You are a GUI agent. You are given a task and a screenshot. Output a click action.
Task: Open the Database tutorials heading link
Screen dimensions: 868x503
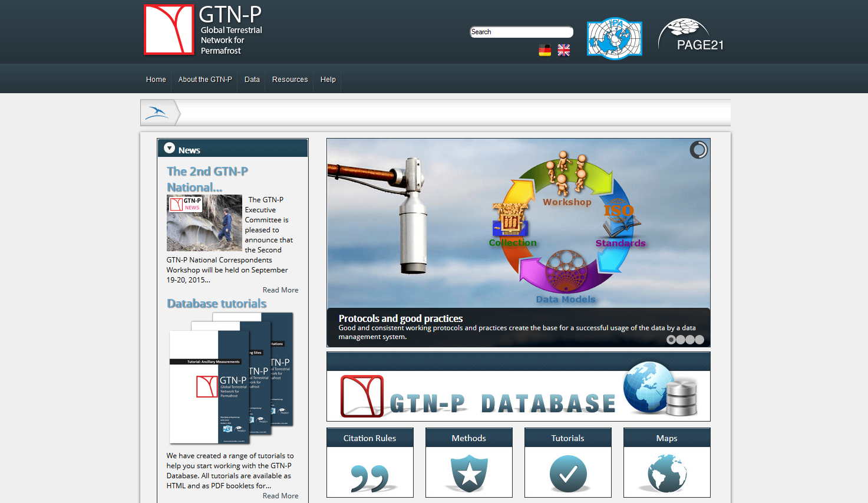(x=217, y=303)
